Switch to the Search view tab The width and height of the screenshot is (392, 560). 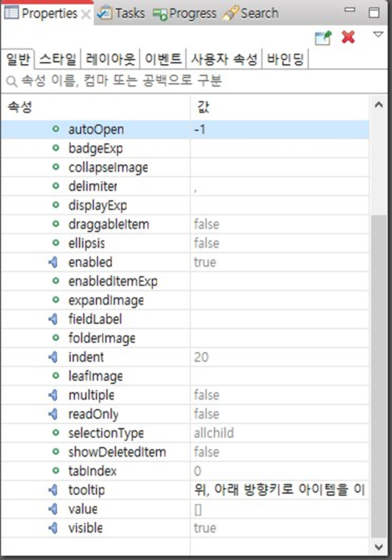[x=251, y=14]
